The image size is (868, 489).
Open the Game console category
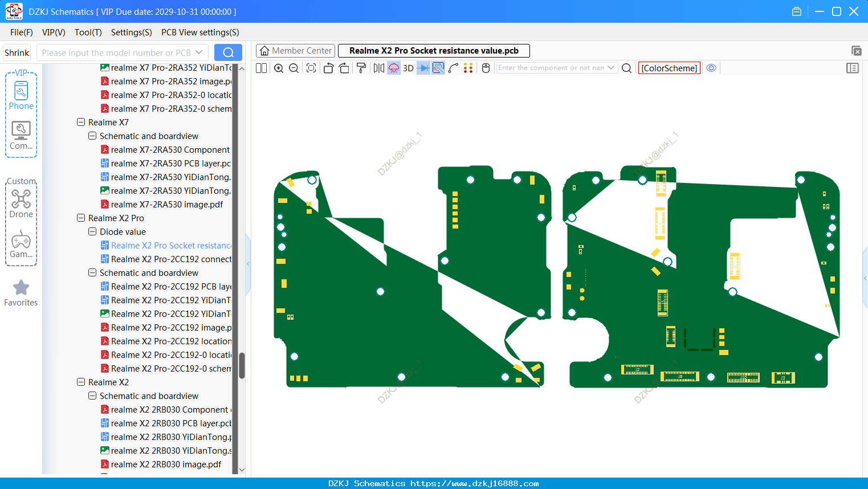click(x=21, y=244)
